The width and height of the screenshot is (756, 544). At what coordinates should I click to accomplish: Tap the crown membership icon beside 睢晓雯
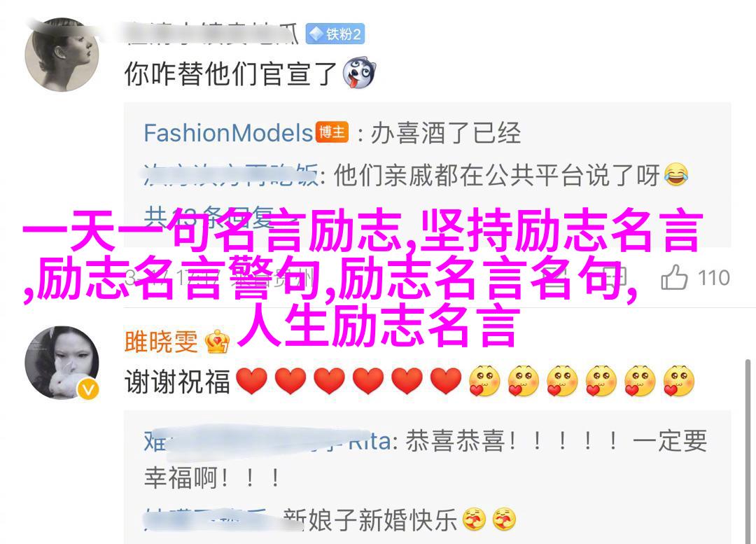click(x=217, y=342)
